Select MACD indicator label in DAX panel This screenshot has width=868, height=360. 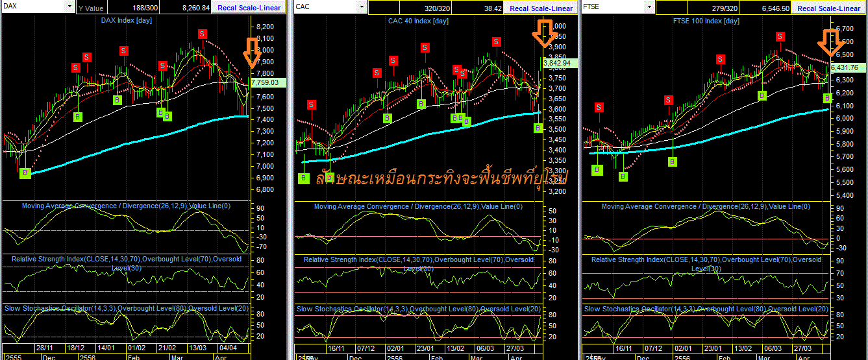126,206
